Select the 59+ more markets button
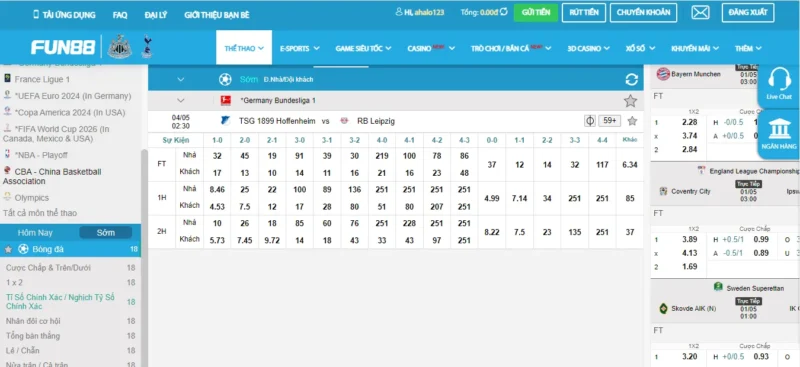Screen dimensions: 800x367 click(x=610, y=121)
